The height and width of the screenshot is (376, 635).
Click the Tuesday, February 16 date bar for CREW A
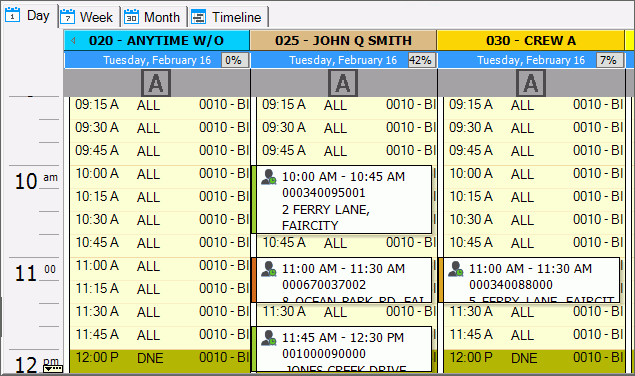[x=531, y=60]
